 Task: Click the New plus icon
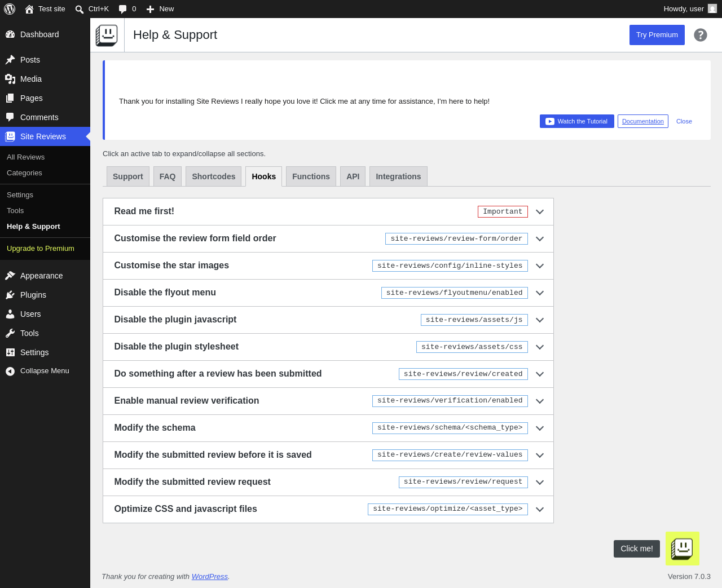tap(150, 9)
